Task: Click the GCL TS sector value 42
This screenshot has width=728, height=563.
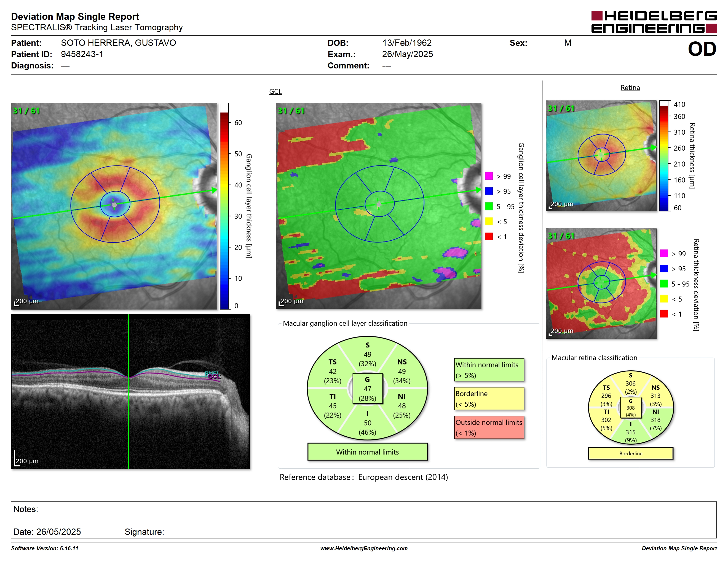Action: tap(332, 371)
